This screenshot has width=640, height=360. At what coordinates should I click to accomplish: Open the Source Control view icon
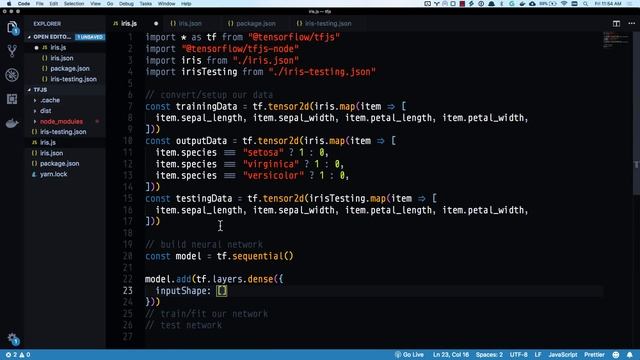coord(12,51)
